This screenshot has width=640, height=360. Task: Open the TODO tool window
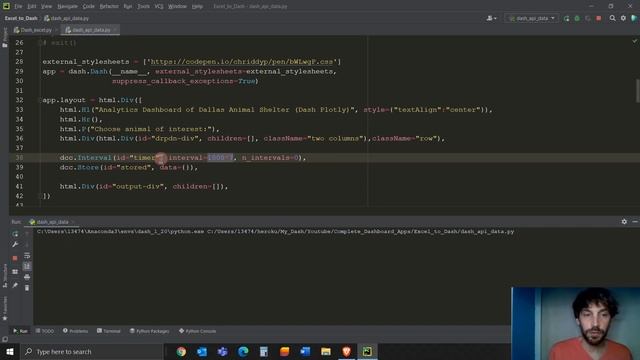(44, 331)
